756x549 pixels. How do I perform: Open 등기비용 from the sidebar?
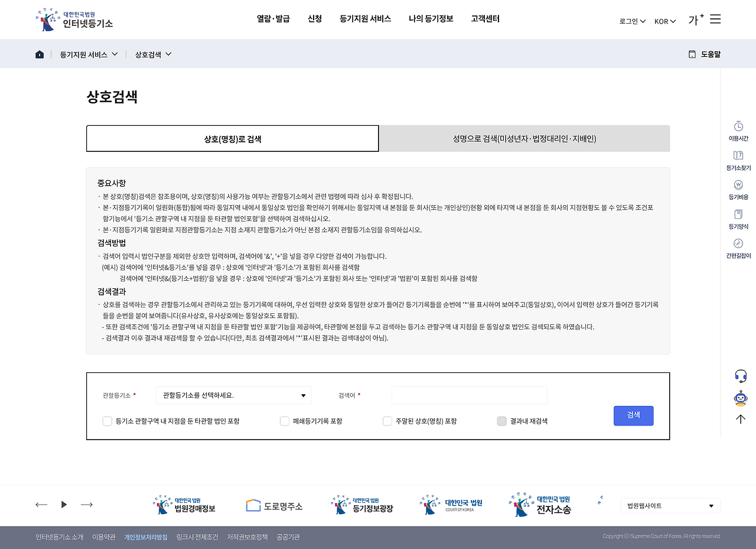pos(739,188)
